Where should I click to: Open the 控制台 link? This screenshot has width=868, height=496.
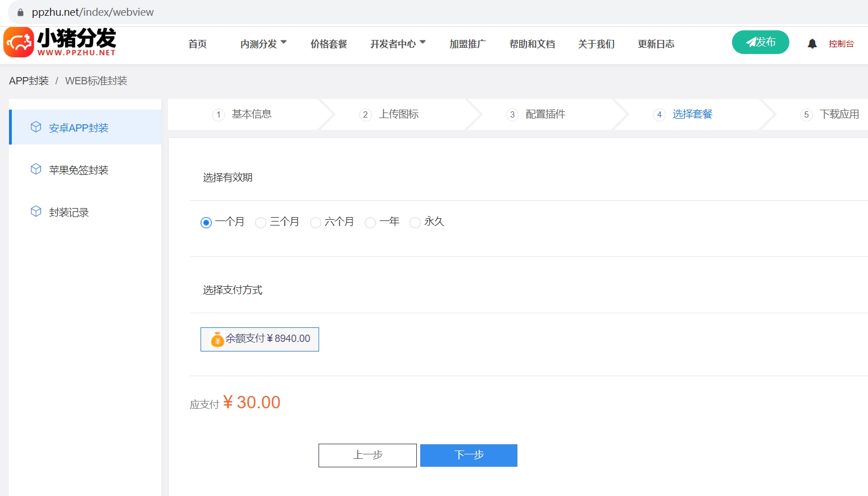tap(841, 44)
